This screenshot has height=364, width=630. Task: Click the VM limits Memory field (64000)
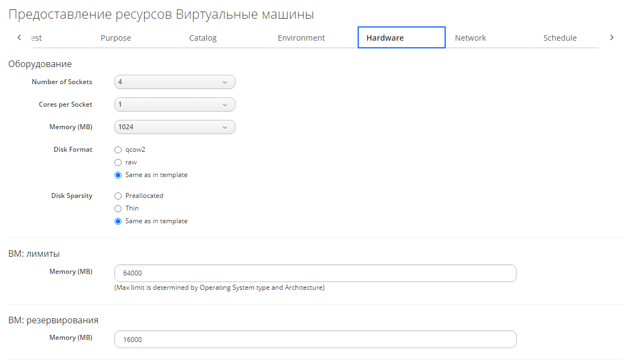tap(315, 273)
